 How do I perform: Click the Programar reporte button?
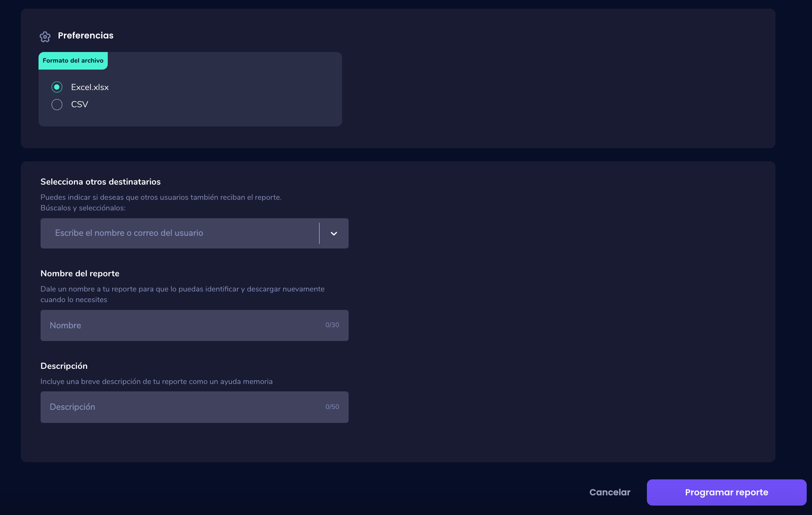pyautogui.click(x=726, y=492)
